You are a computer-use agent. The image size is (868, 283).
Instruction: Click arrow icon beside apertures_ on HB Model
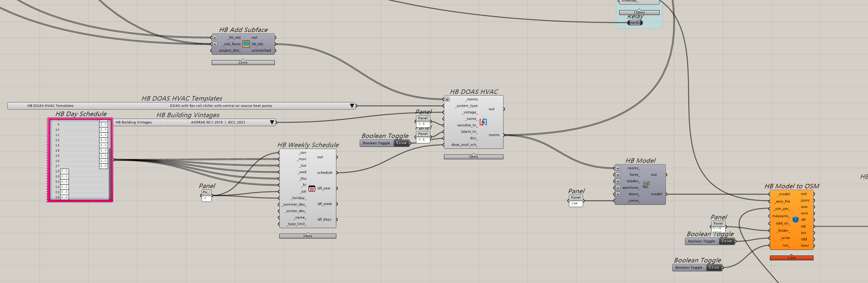tap(618, 187)
